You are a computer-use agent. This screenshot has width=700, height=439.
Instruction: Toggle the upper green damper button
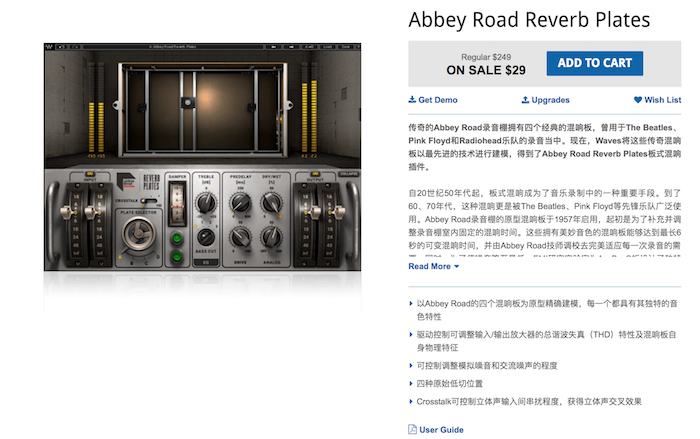point(177,238)
